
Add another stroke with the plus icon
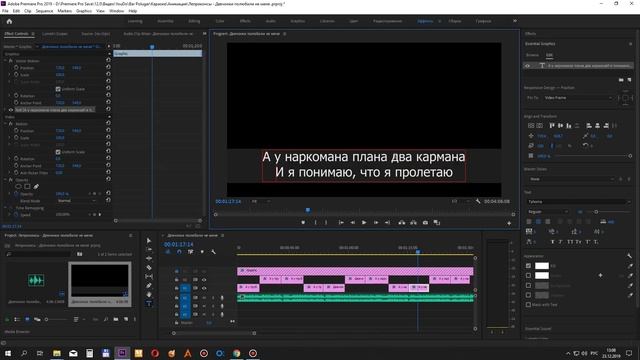(x=600, y=276)
